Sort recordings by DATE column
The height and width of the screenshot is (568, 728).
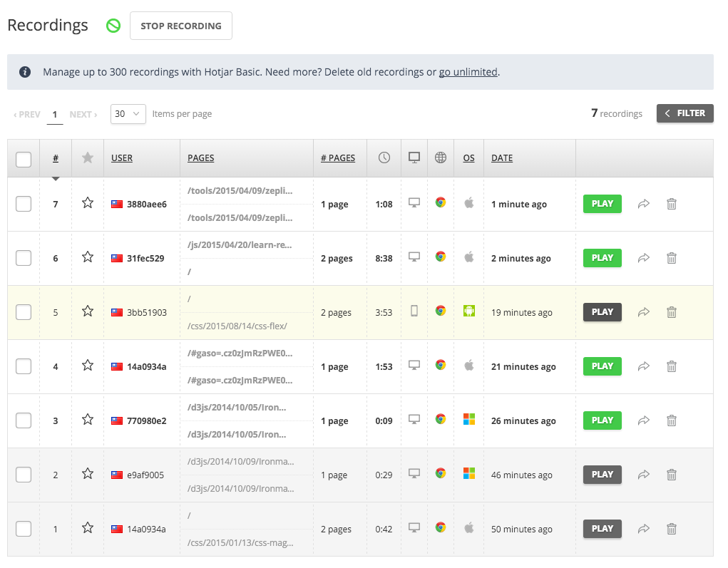click(502, 158)
